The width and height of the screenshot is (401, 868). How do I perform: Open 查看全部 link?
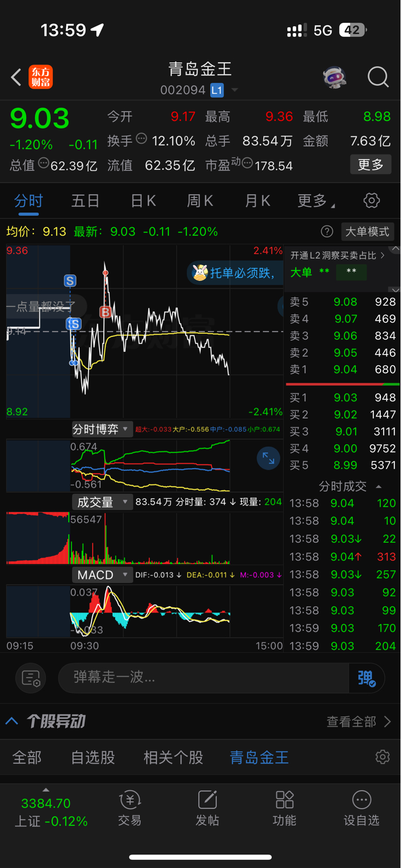359,722
